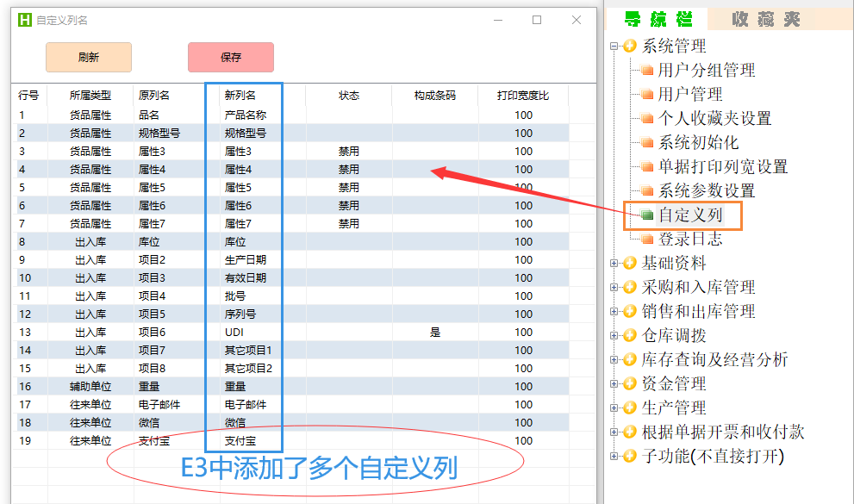The width and height of the screenshot is (854, 504).
Task: Click the 生产管理 folder icon
Action: point(630,408)
